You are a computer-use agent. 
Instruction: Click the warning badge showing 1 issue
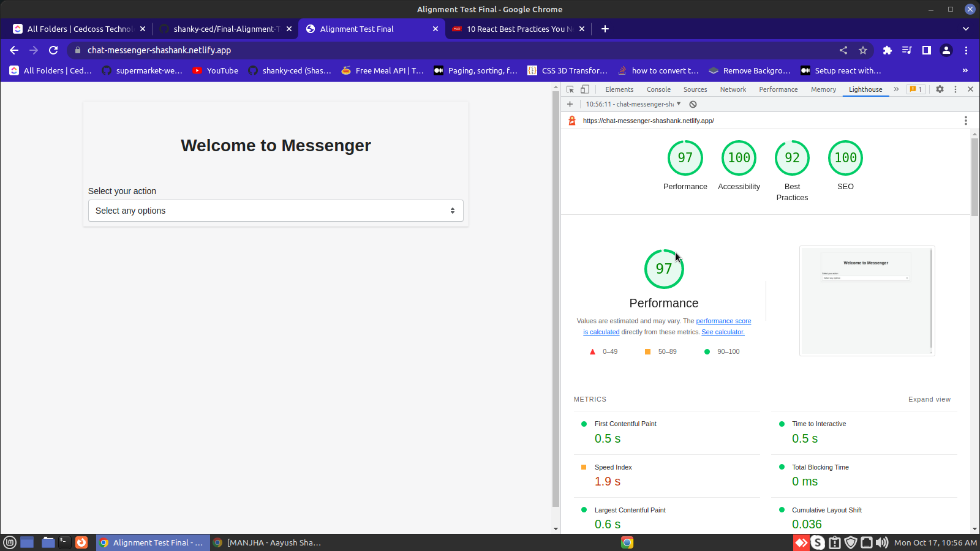916,89
